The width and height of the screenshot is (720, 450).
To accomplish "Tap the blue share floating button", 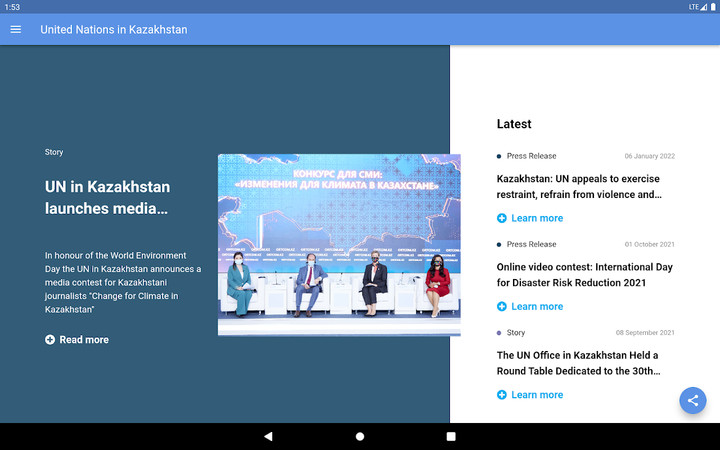I will tap(692, 400).
